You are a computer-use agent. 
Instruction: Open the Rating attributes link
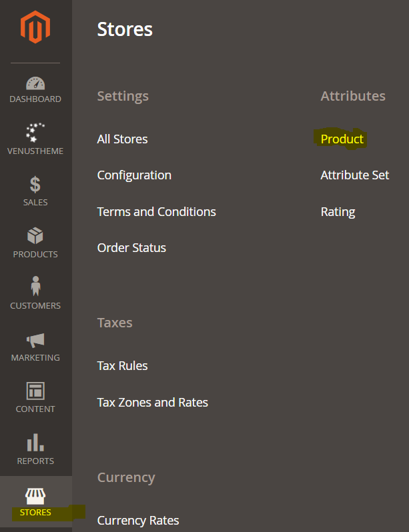(x=338, y=212)
